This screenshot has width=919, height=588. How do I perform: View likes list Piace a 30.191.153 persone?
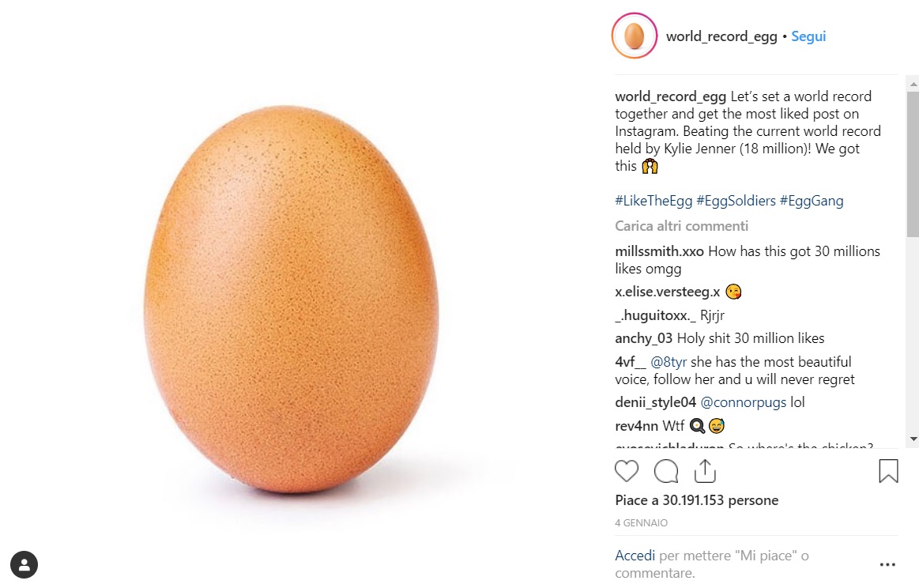pos(696,500)
